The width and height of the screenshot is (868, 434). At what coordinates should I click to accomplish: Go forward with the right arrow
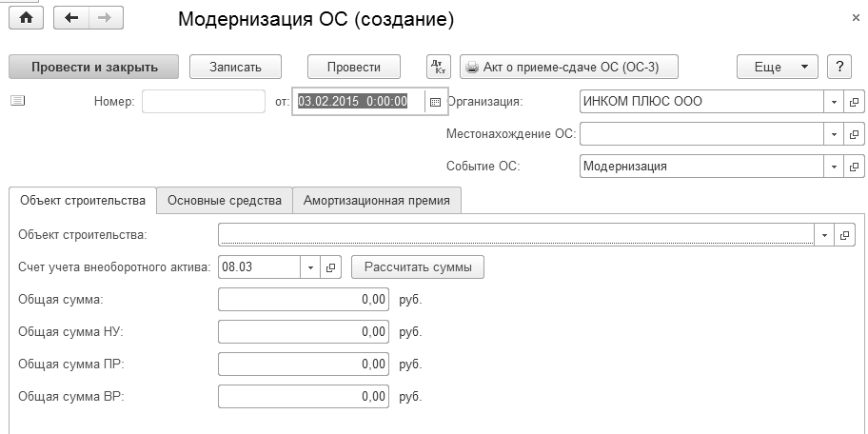[x=105, y=18]
